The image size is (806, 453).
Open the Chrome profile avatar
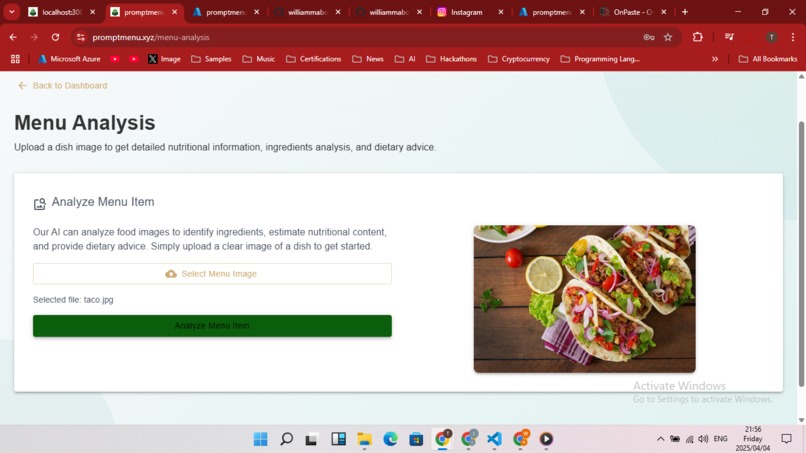pyautogui.click(x=771, y=37)
